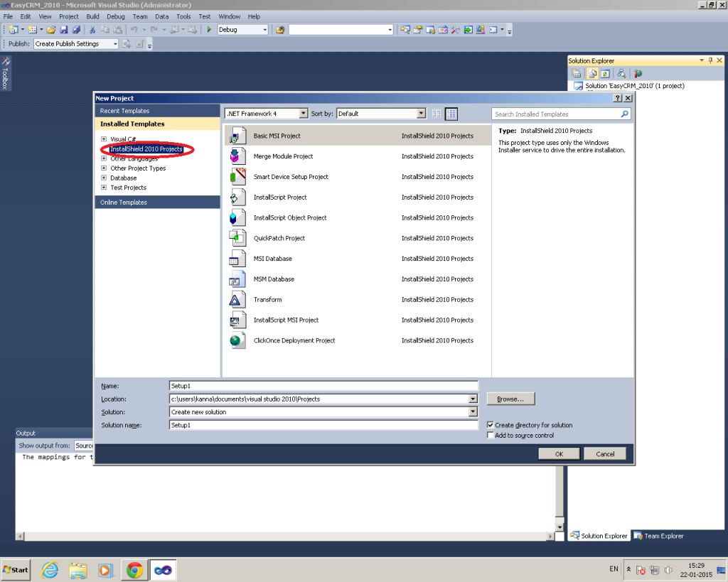
Task: Switch to the Team Explorer tab
Action: (x=659, y=536)
